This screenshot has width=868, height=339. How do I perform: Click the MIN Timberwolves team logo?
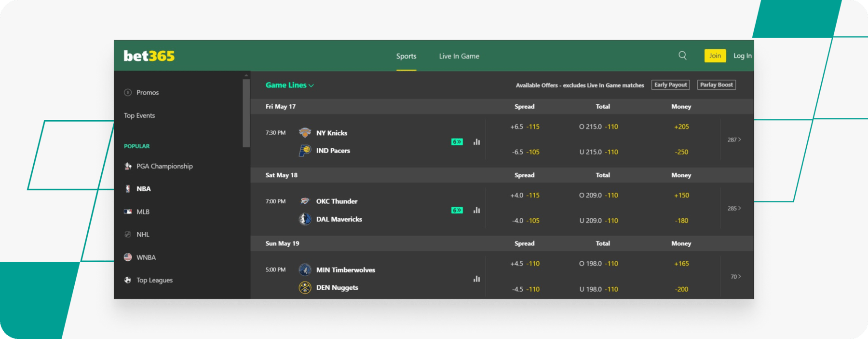(x=305, y=269)
